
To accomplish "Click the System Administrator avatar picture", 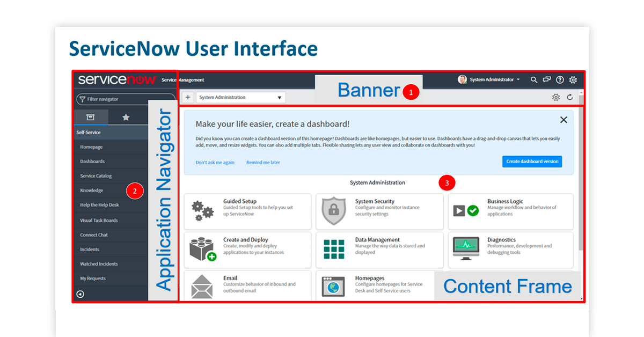I will (x=462, y=79).
